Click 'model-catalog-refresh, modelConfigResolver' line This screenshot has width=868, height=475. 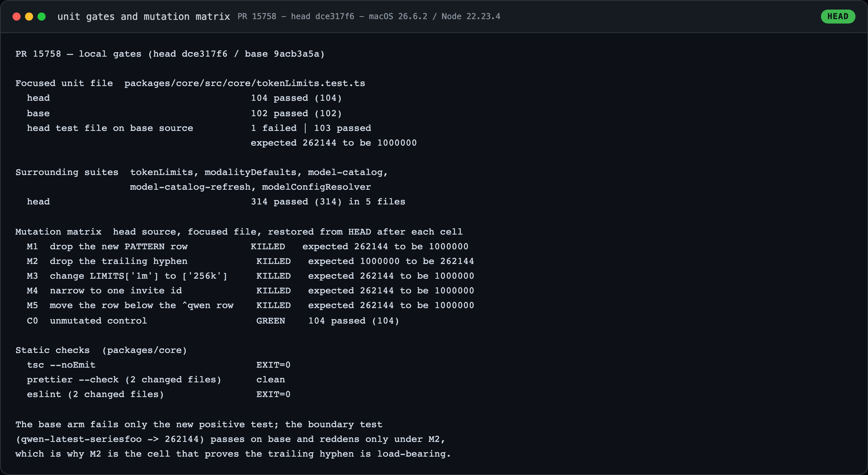250,187
